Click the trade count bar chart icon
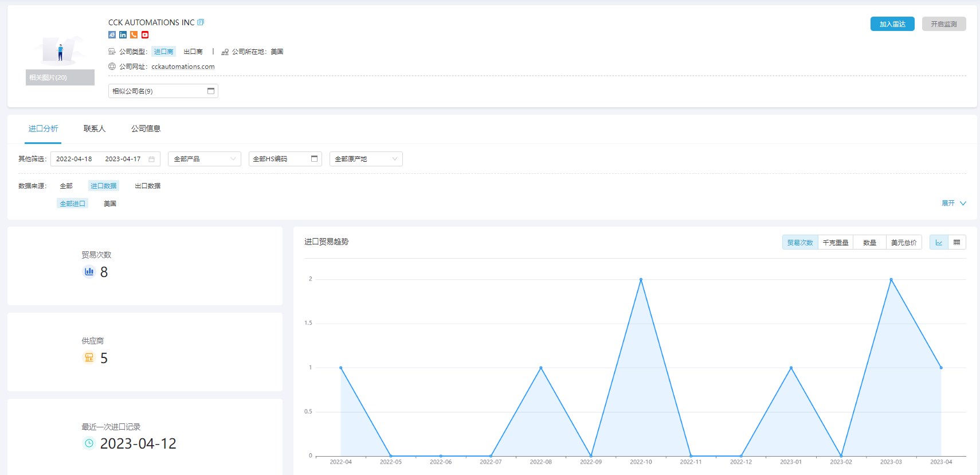 89,272
